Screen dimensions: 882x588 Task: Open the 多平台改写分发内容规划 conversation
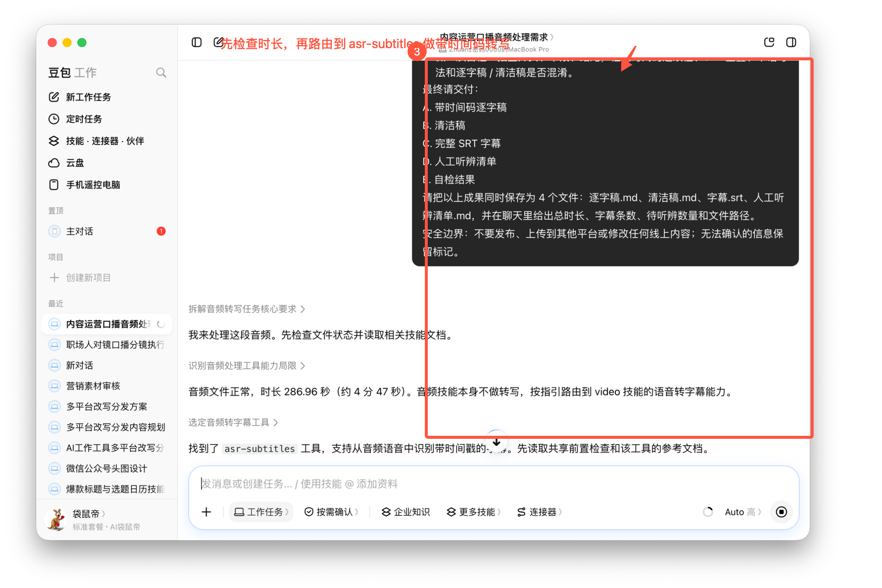(x=107, y=427)
